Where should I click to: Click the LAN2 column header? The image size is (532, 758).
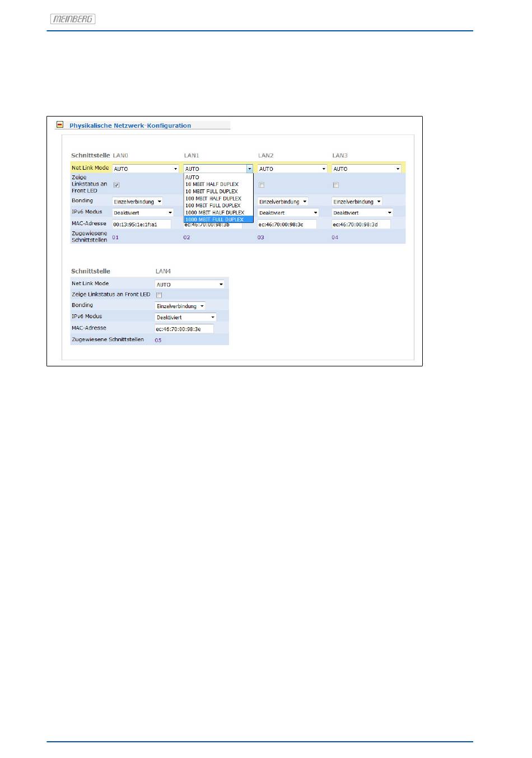(x=266, y=155)
